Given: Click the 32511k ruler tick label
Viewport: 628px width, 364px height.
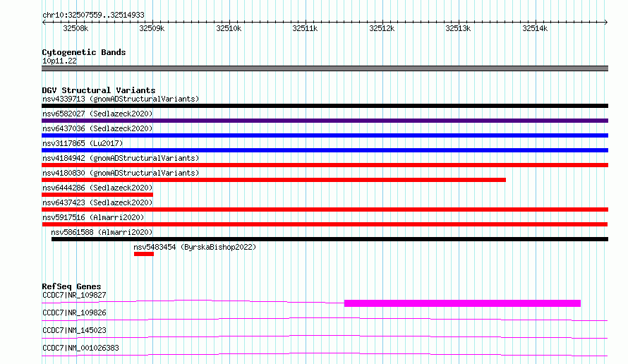Looking at the screenshot, I should point(305,28).
